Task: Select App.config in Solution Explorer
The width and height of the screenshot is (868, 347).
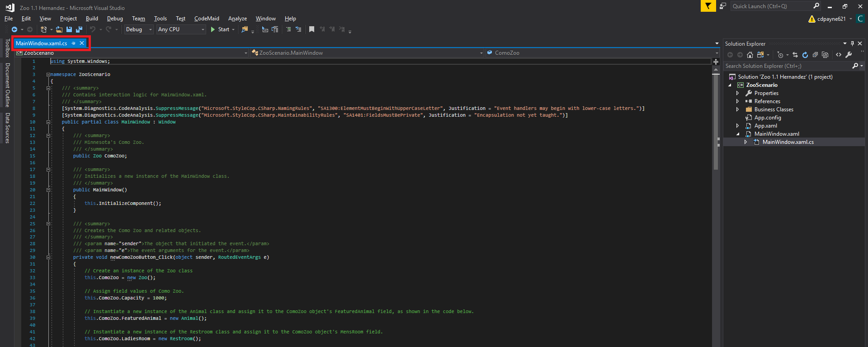Action: click(x=767, y=118)
